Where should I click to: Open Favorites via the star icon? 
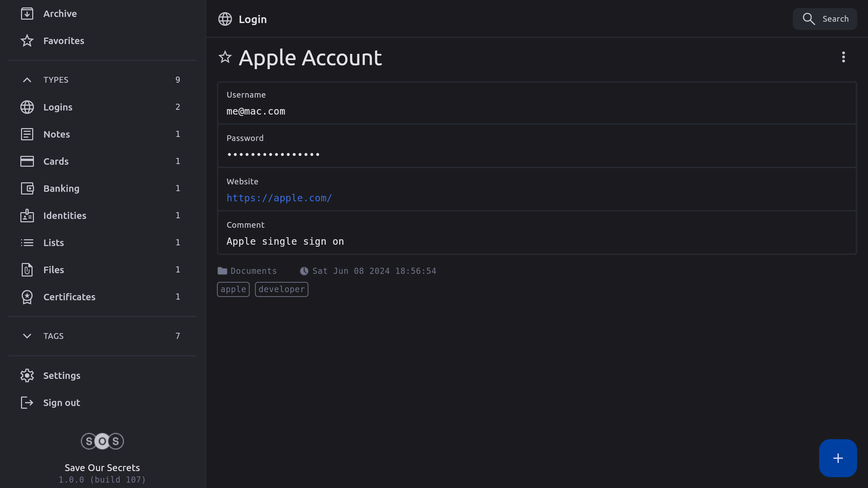(27, 41)
